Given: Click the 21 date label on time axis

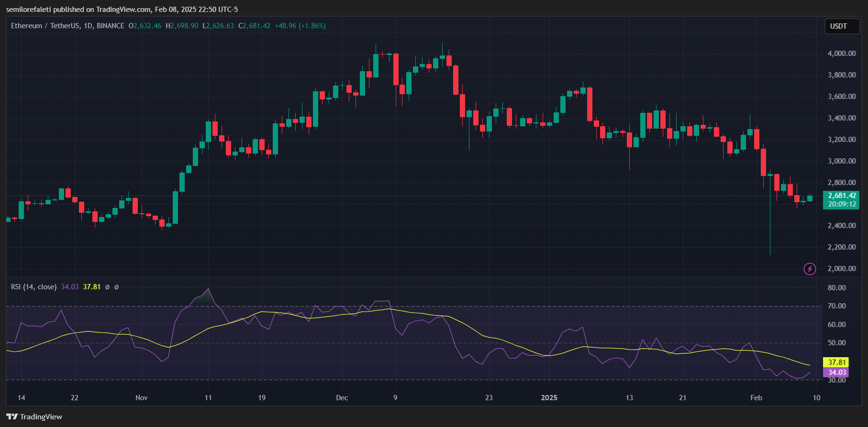Looking at the screenshot, I should [683, 398].
